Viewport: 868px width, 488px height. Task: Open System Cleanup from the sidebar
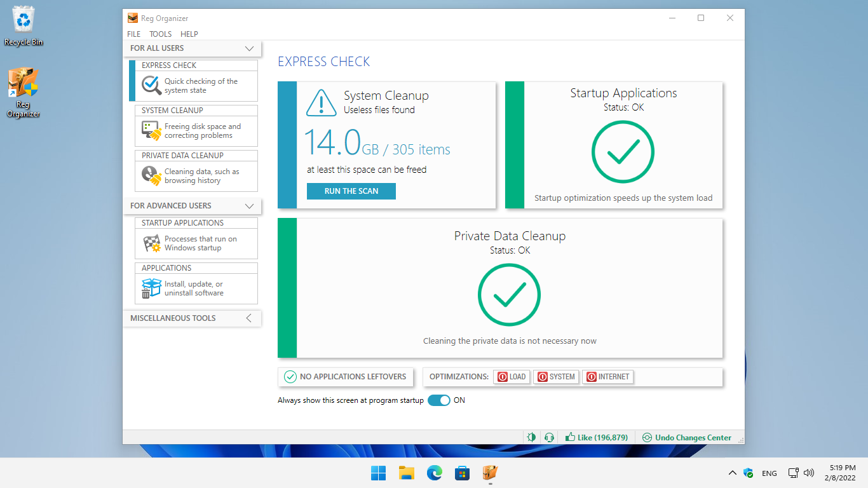pyautogui.click(x=196, y=126)
